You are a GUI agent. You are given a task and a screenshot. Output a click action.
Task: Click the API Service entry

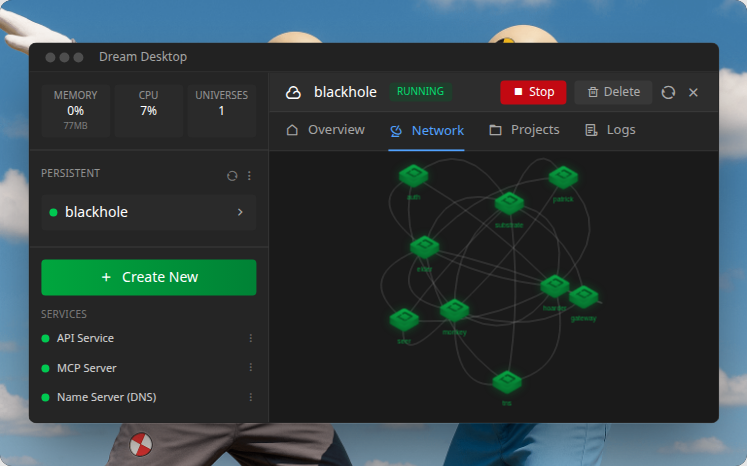[85, 338]
